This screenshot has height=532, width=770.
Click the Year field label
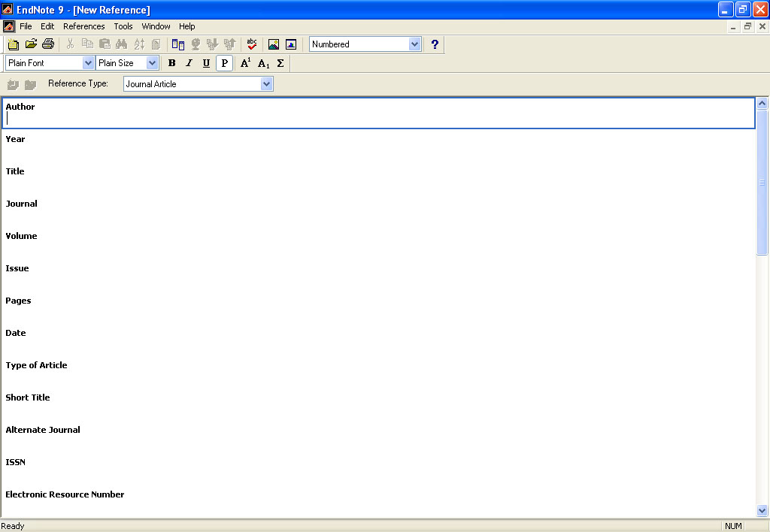(15, 139)
